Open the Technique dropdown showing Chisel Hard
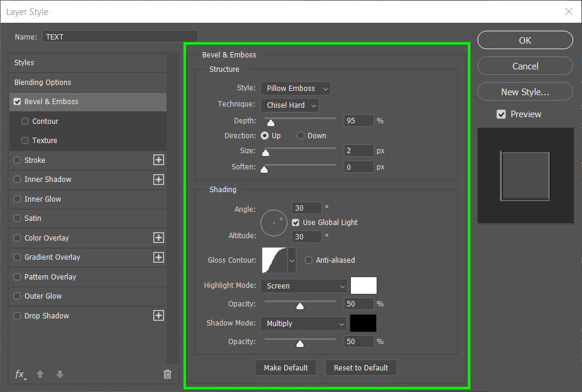This screenshot has width=582, height=392. [290, 105]
